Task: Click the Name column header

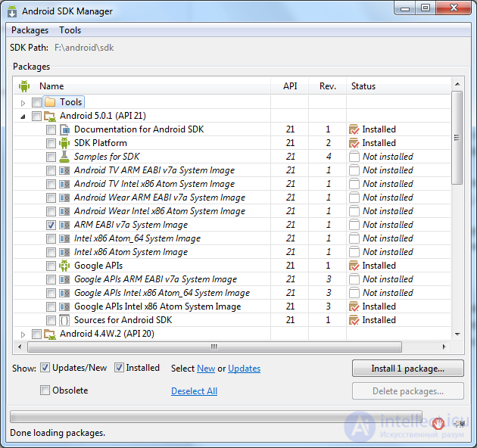Action: (x=142, y=86)
